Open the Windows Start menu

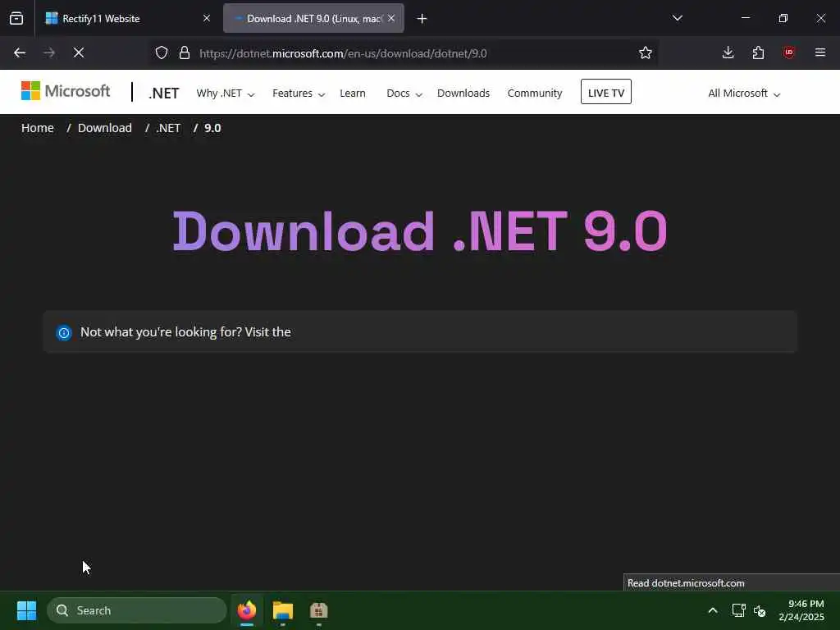click(x=26, y=610)
